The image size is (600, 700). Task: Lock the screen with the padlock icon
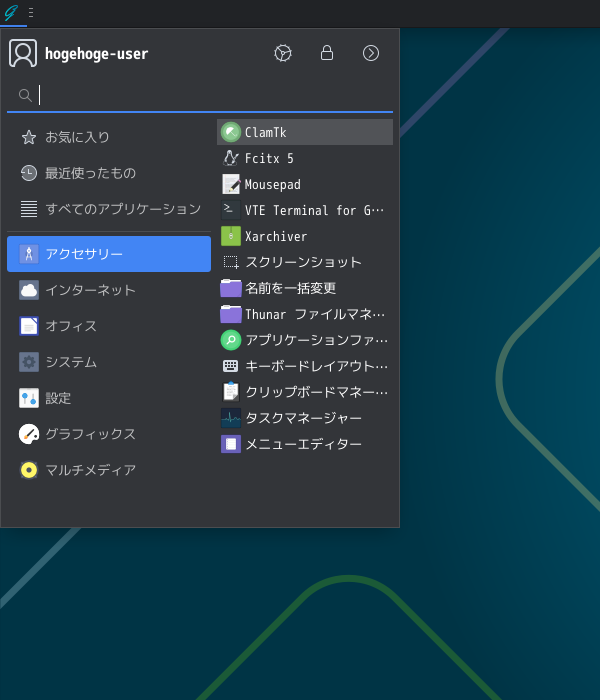[x=327, y=53]
